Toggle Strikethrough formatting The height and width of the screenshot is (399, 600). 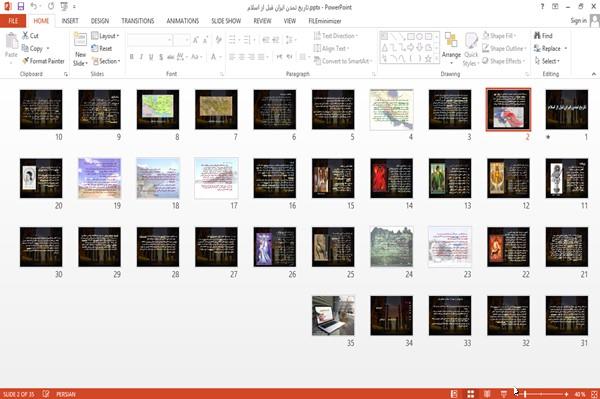coord(171,57)
